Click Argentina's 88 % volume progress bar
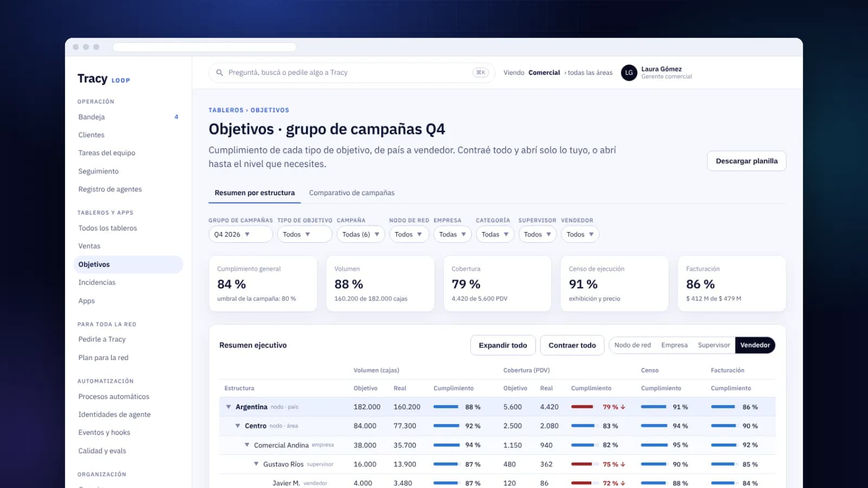This screenshot has height=488, width=868. 446,407
